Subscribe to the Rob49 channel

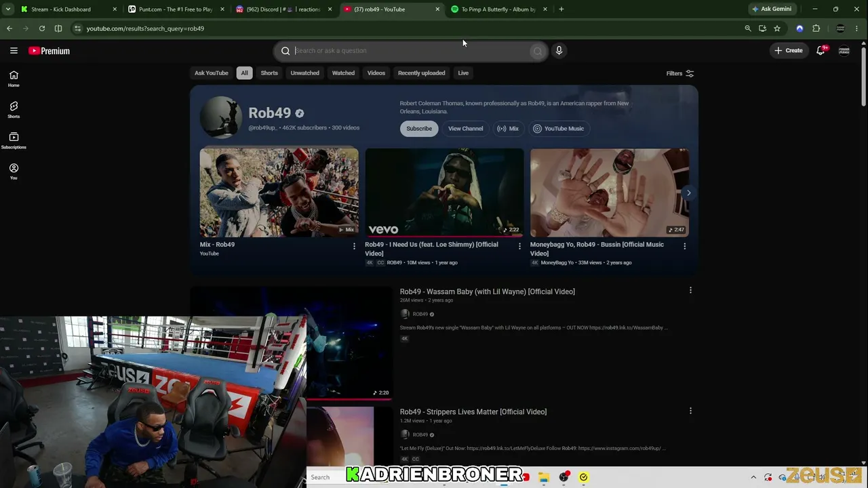pyautogui.click(x=419, y=129)
